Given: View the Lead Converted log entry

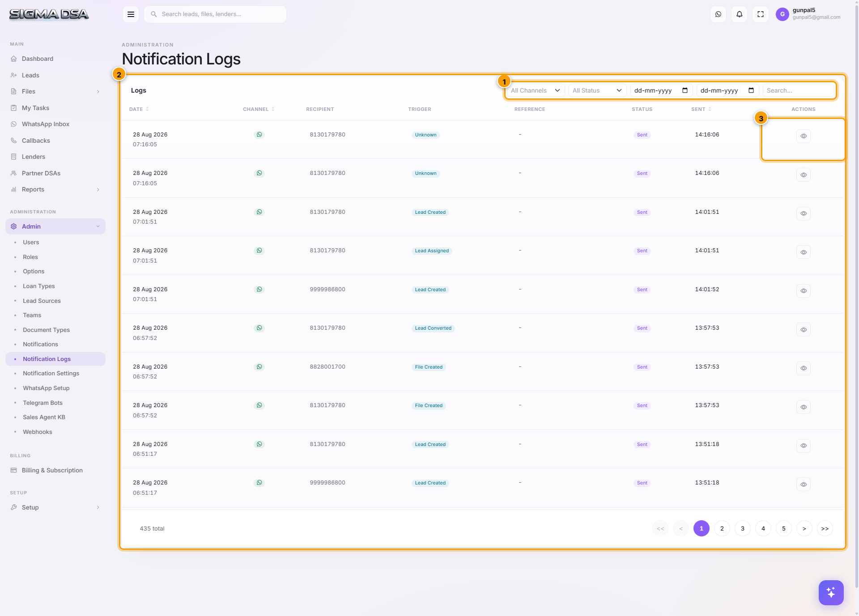Looking at the screenshot, I should pos(803,330).
